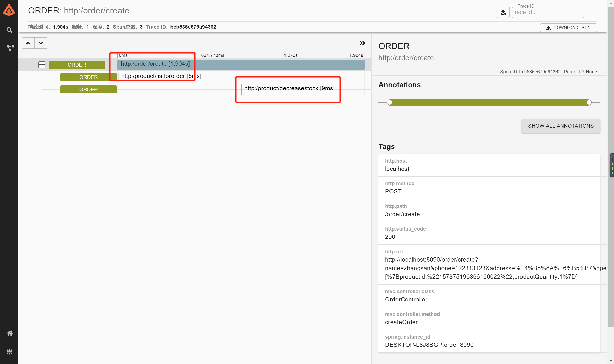Click the left annotation timeline handle

(389, 102)
